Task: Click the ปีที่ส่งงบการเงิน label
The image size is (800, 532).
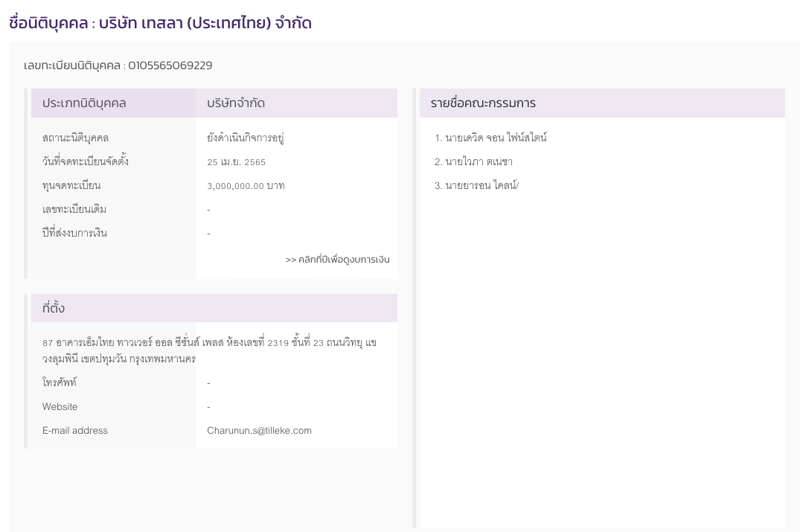Action: click(x=74, y=233)
